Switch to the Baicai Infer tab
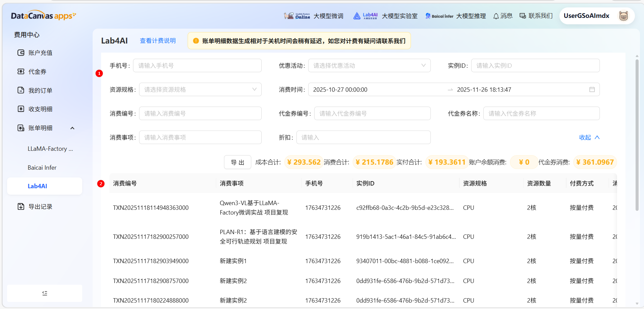This screenshot has height=309, width=644. pyautogui.click(x=42, y=167)
